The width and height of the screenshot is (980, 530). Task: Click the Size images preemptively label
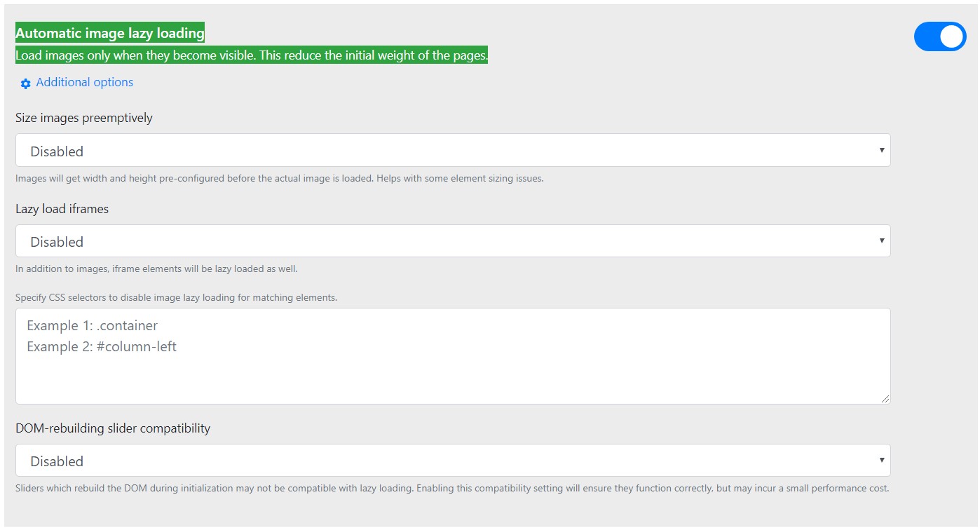[x=84, y=118]
